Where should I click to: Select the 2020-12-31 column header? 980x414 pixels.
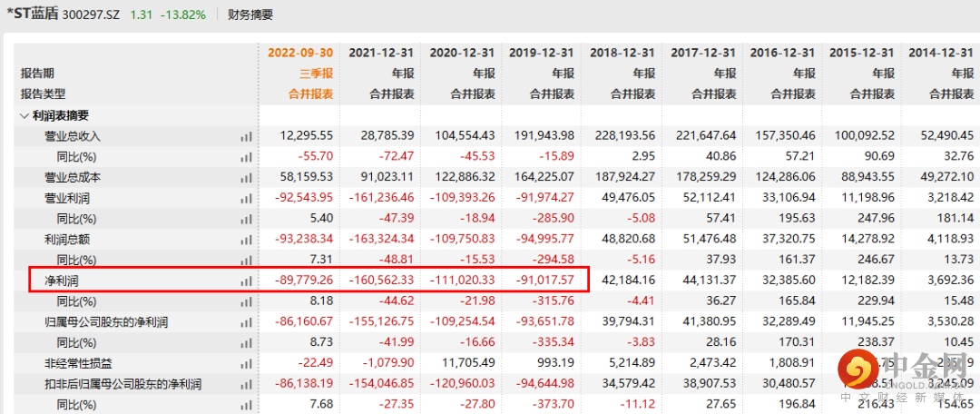point(462,53)
